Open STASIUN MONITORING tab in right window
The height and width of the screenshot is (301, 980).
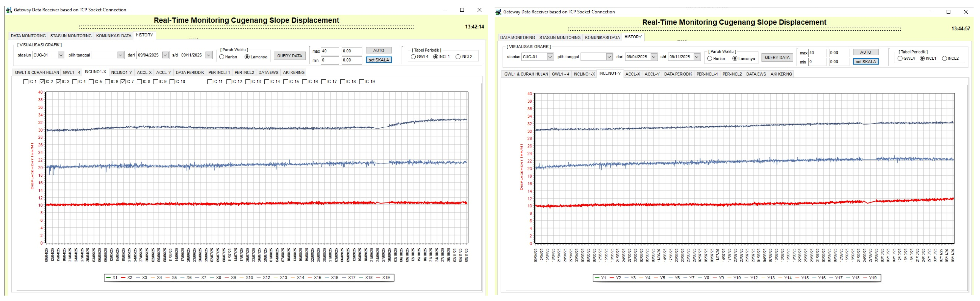coord(560,38)
